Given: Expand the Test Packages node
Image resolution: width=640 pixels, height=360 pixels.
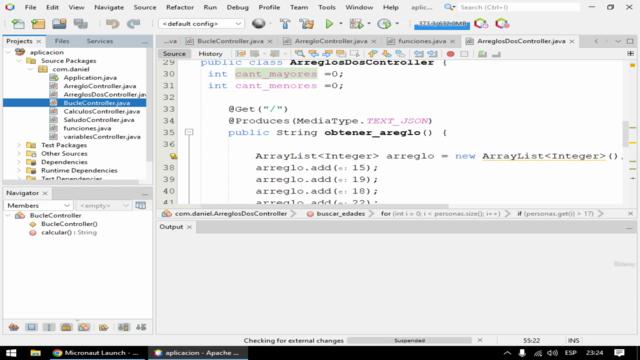Looking at the screenshot, I should click(x=19, y=145).
